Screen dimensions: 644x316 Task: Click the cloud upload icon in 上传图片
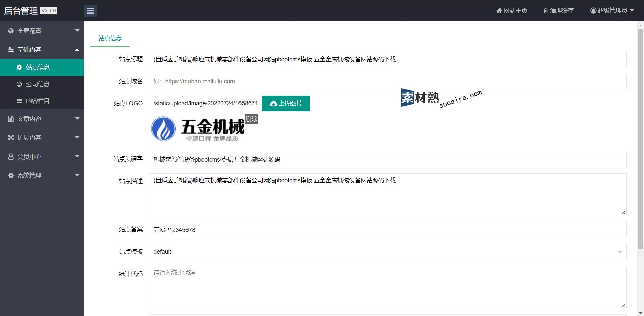pyautogui.click(x=273, y=103)
